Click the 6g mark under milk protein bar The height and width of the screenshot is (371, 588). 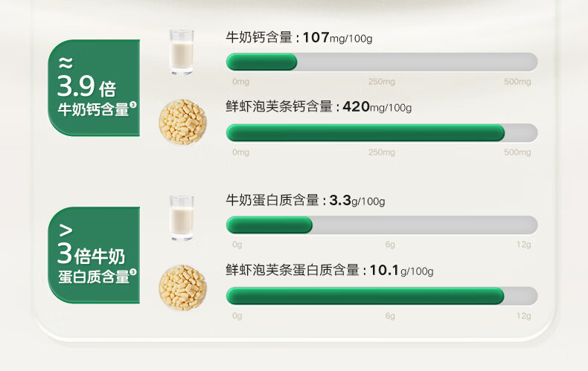(389, 245)
